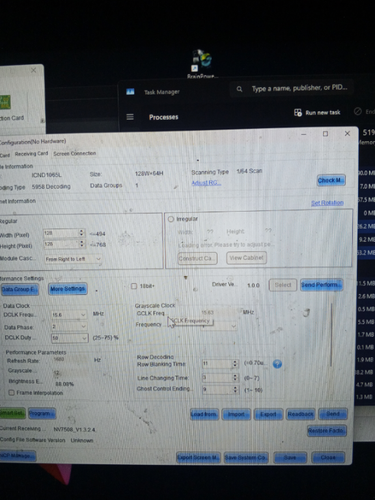
Task: Enable the Frame Interpolation checkbox
Action: (11, 393)
